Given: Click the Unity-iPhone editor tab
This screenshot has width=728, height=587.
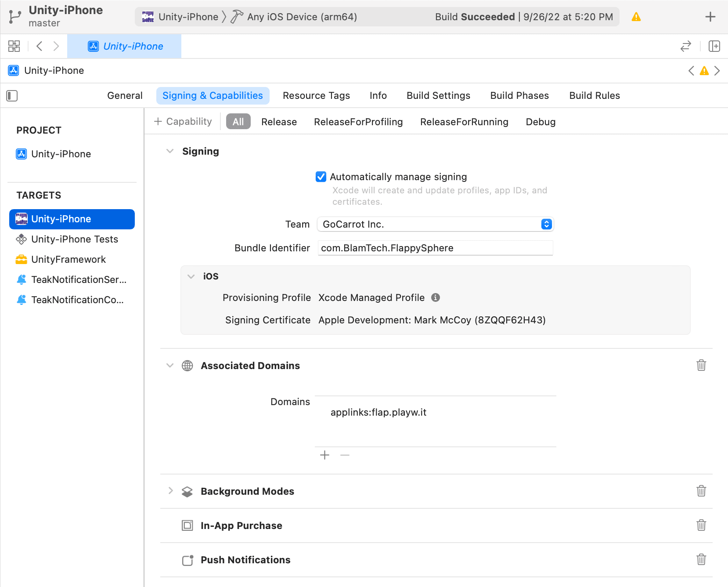Looking at the screenshot, I should [x=124, y=46].
